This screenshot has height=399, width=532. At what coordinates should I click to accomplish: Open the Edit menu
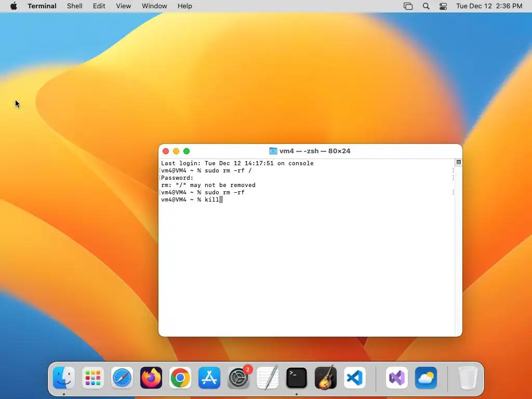point(99,6)
